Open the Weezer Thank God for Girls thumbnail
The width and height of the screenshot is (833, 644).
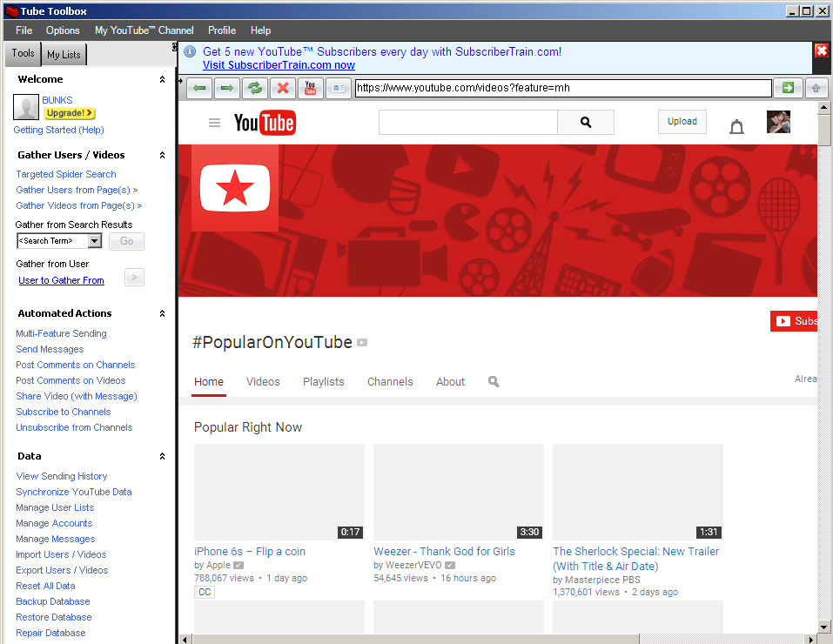point(459,492)
